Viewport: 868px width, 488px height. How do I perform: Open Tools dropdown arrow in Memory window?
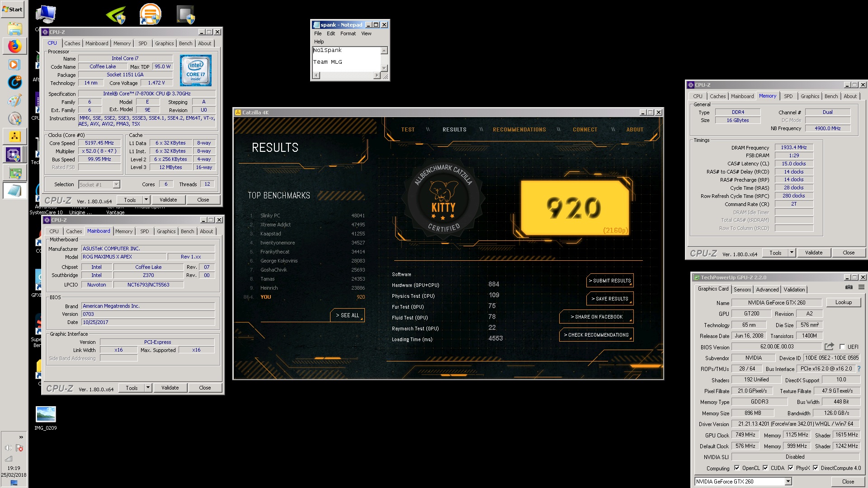tap(792, 253)
